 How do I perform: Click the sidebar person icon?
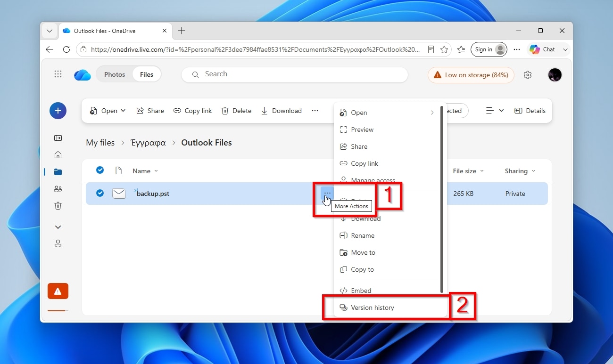tap(58, 243)
